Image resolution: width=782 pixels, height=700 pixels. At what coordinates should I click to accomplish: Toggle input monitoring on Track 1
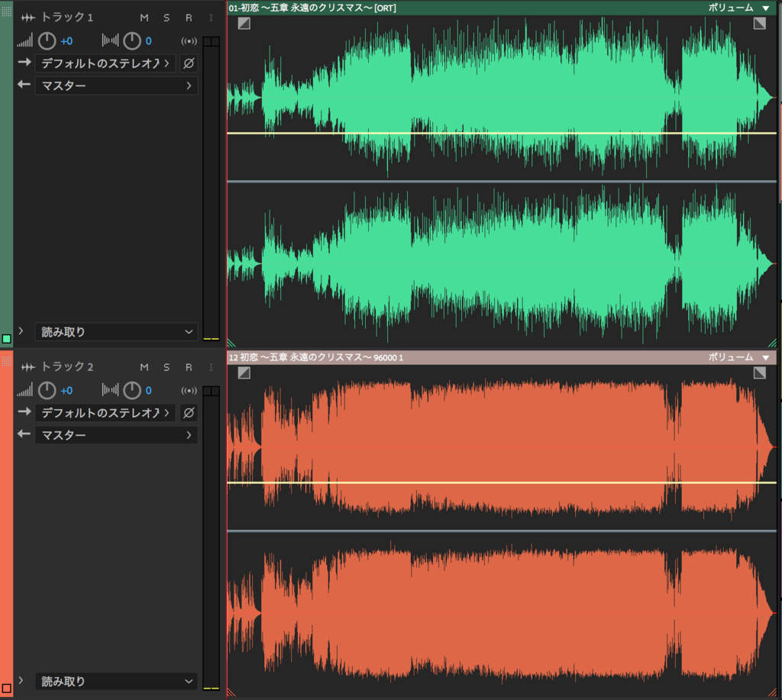(x=211, y=18)
